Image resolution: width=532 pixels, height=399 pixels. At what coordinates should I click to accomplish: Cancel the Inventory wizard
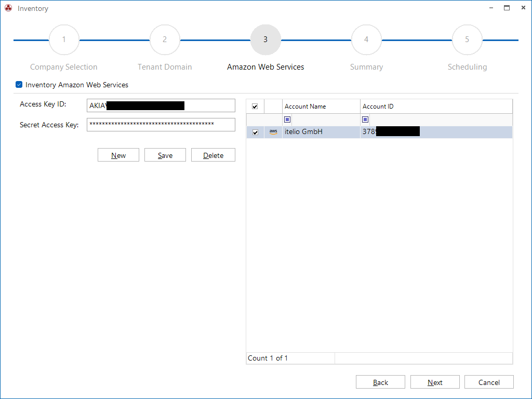pyautogui.click(x=489, y=382)
